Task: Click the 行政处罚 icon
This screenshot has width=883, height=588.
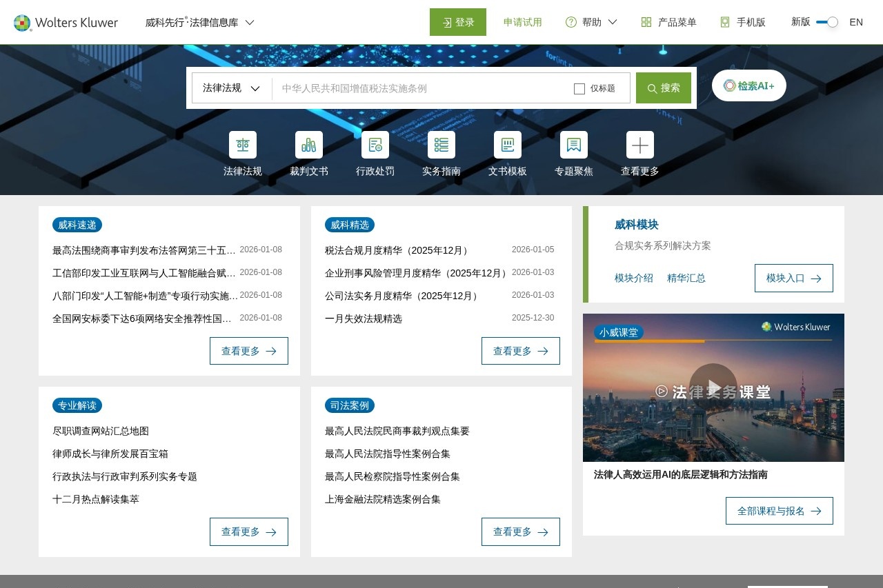Action: click(375, 145)
